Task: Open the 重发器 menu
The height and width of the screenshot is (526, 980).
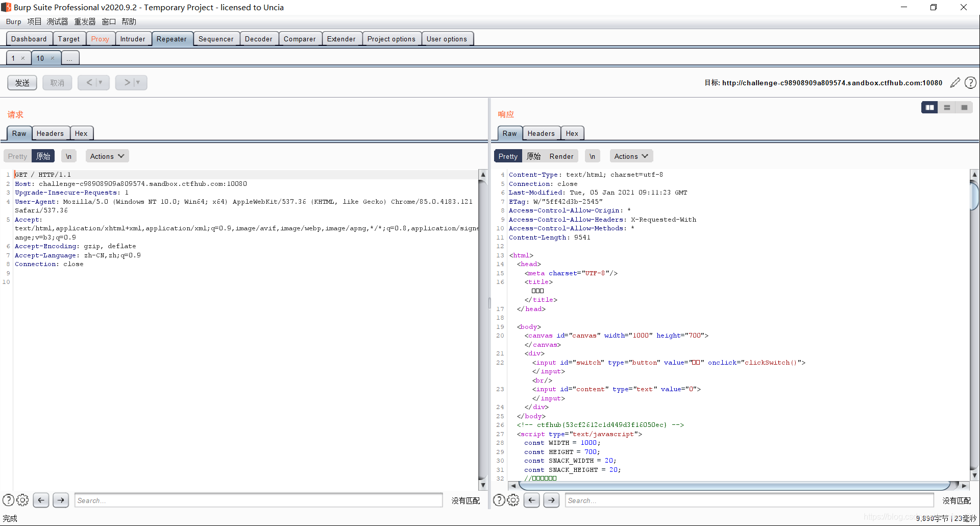Action: coord(85,21)
